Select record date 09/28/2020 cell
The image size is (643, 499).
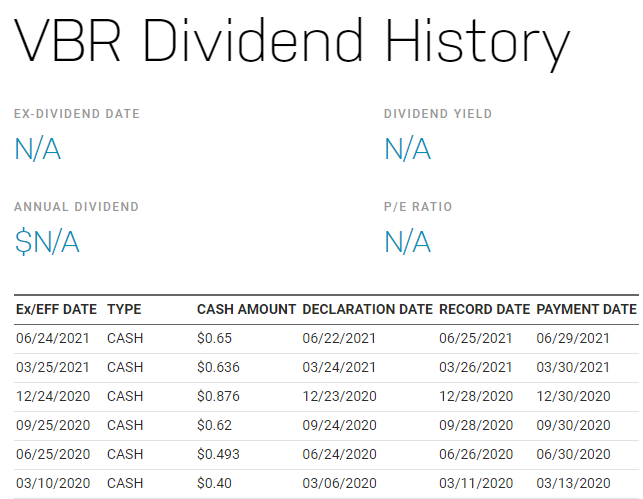click(x=476, y=425)
